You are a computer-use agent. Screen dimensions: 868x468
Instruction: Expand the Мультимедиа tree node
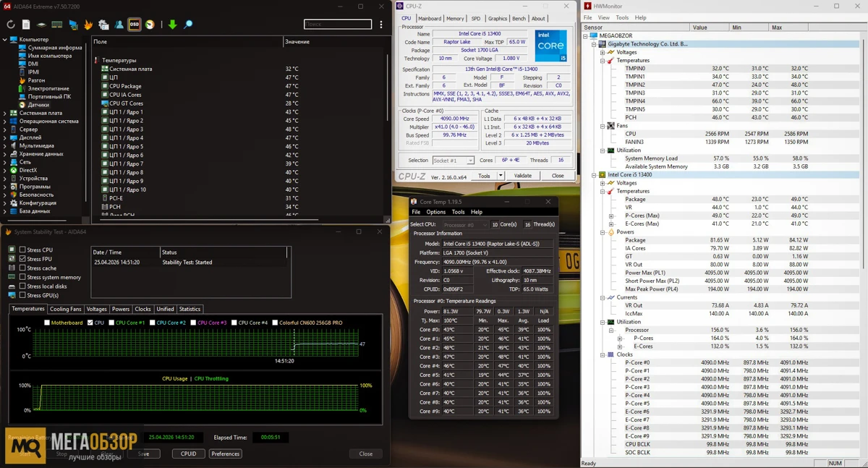[x=5, y=145]
